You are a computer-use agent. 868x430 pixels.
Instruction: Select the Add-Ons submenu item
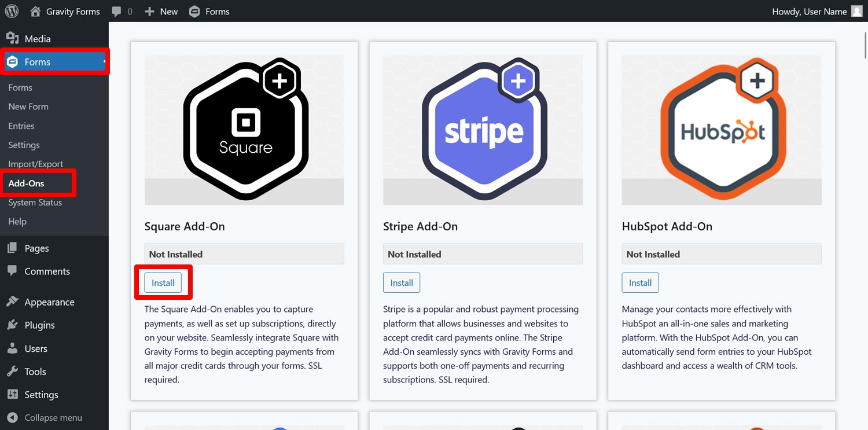coord(27,183)
